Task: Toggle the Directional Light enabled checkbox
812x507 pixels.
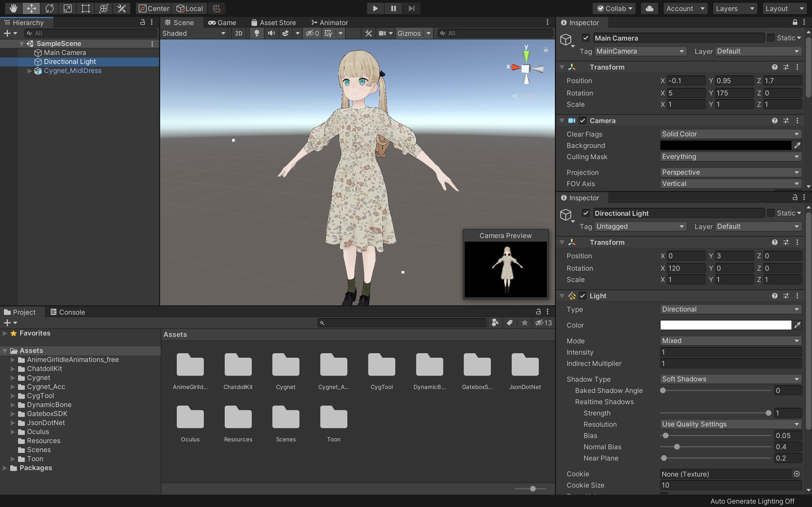Action: pyautogui.click(x=586, y=213)
